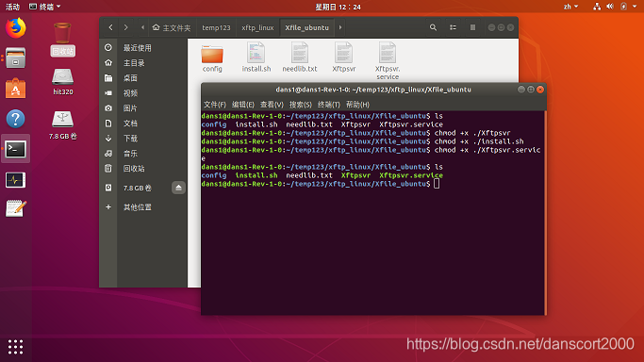
Task: Select the hit320 drive on desktop
Action: tap(62, 82)
